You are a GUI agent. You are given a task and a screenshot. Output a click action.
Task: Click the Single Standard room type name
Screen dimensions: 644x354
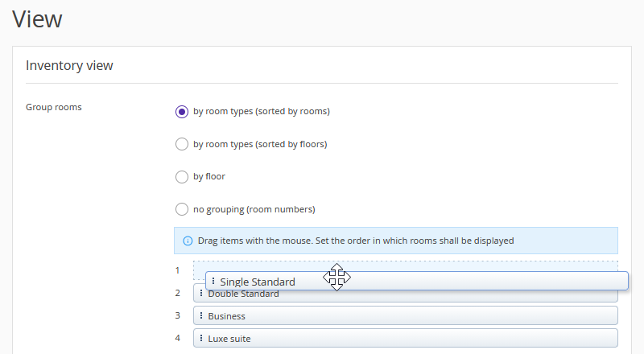point(258,282)
